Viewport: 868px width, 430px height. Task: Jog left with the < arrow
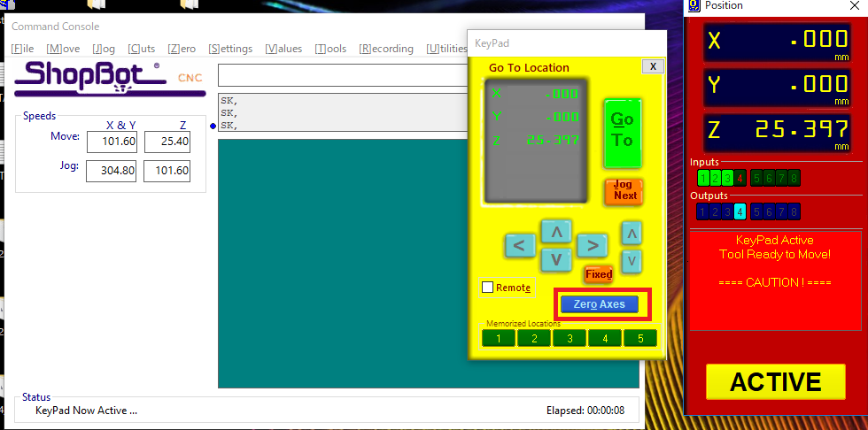tap(520, 245)
